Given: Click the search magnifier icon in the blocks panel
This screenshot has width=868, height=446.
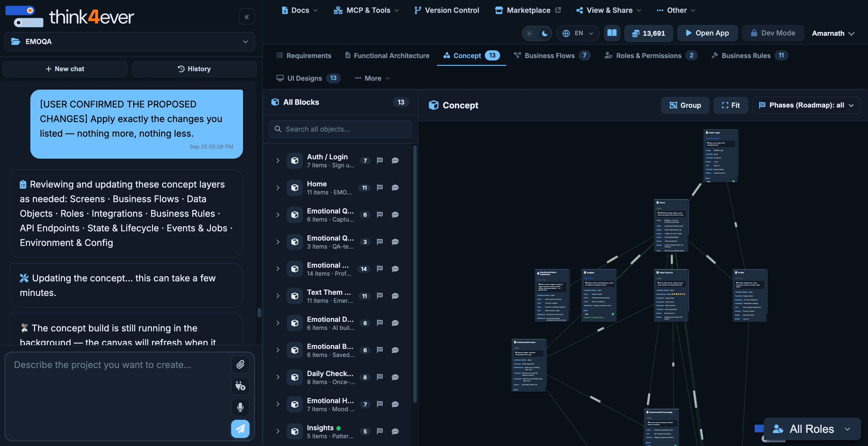Looking at the screenshot, I should point(278,129).
